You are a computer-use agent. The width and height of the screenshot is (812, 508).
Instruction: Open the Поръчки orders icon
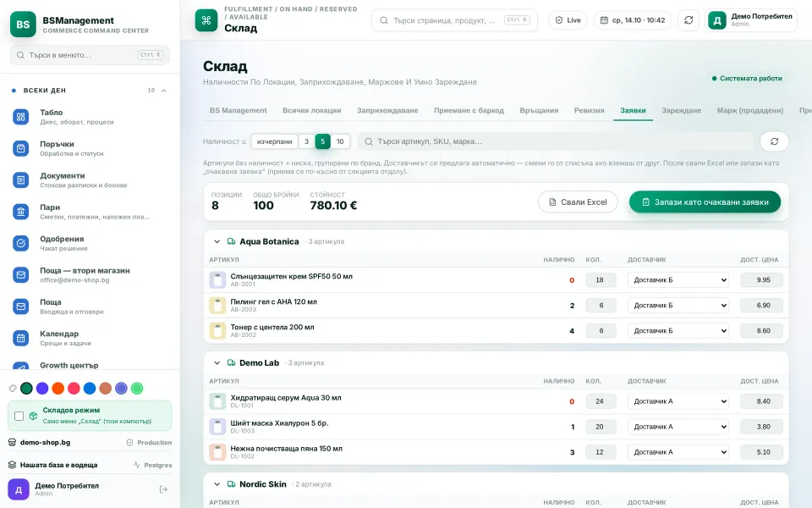point(20,148)
